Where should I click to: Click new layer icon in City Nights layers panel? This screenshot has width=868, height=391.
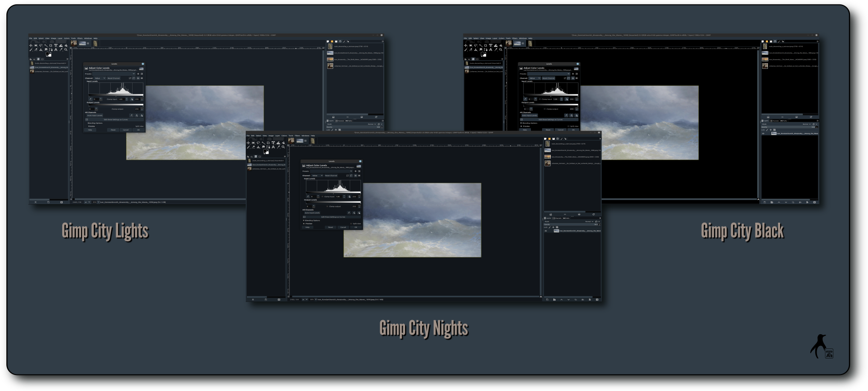click(x=547, y=299)
